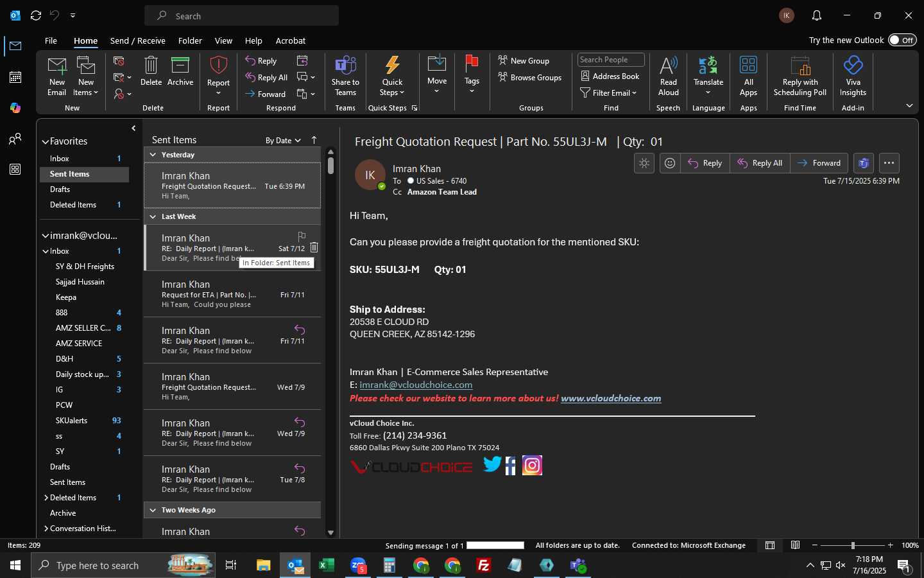The width and height of the screenshot is (924, 578).
Task: Open the Acrobat tab
Action: [x=291, y=40]
